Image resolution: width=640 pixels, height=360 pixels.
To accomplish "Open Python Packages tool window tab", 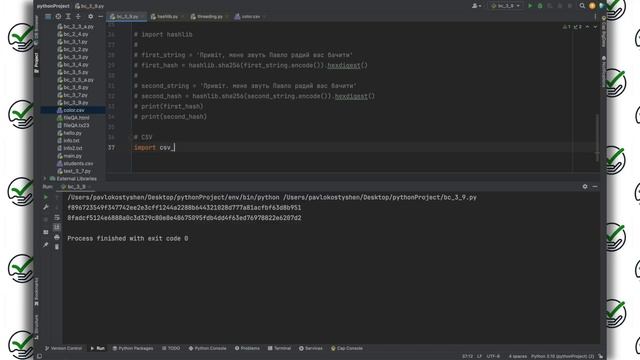I will click(133, 348).
